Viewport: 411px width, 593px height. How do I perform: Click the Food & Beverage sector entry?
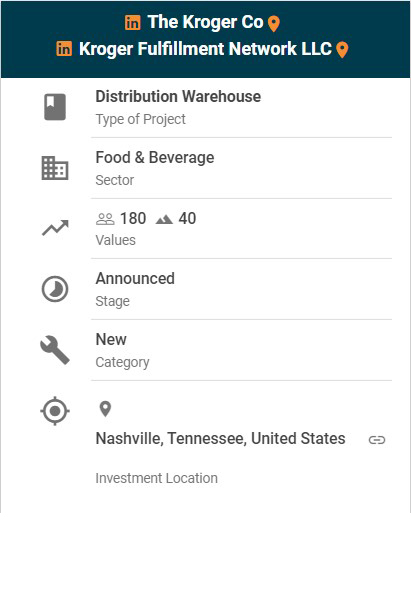[155, 157]
